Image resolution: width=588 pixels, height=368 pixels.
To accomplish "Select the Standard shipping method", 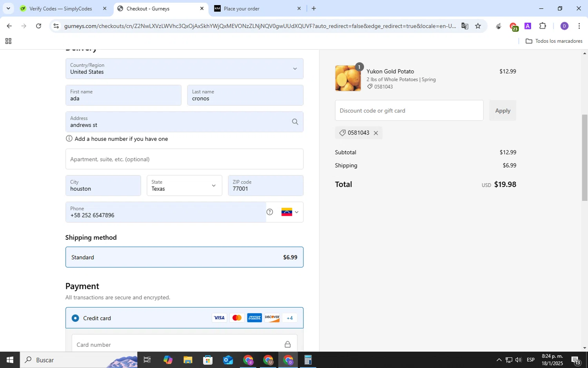I will point(184,257).
